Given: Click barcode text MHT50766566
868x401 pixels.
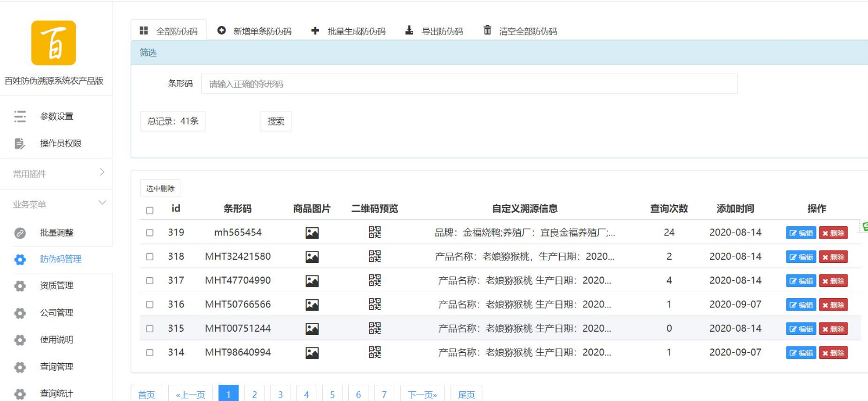Looking at the screenshot, I should click(x=238, y=304).
